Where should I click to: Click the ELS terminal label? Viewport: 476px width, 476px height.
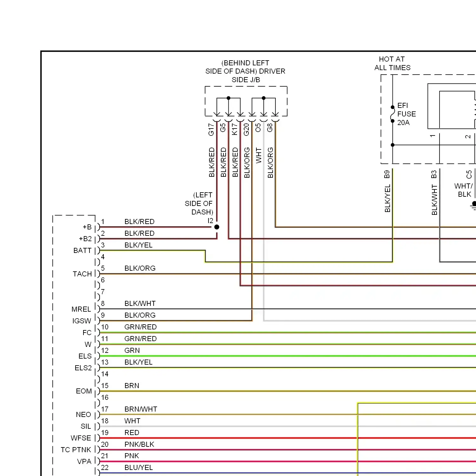(x=85, y=356)
